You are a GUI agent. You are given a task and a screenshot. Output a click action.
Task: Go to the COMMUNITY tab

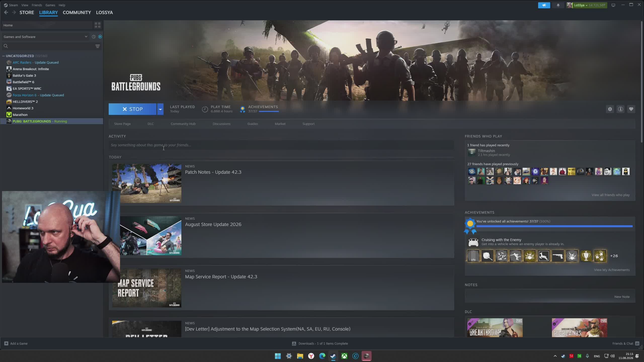point(77,12)
